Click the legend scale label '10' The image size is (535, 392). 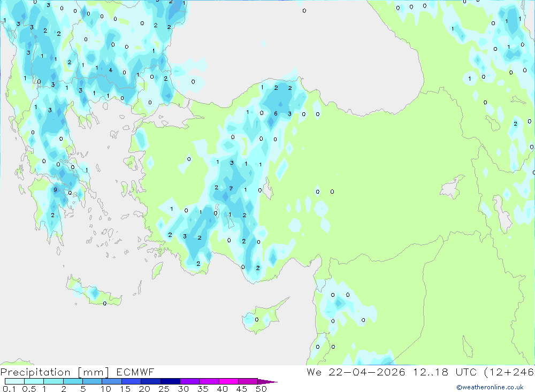pyautogui.click(x=106, y=389)
